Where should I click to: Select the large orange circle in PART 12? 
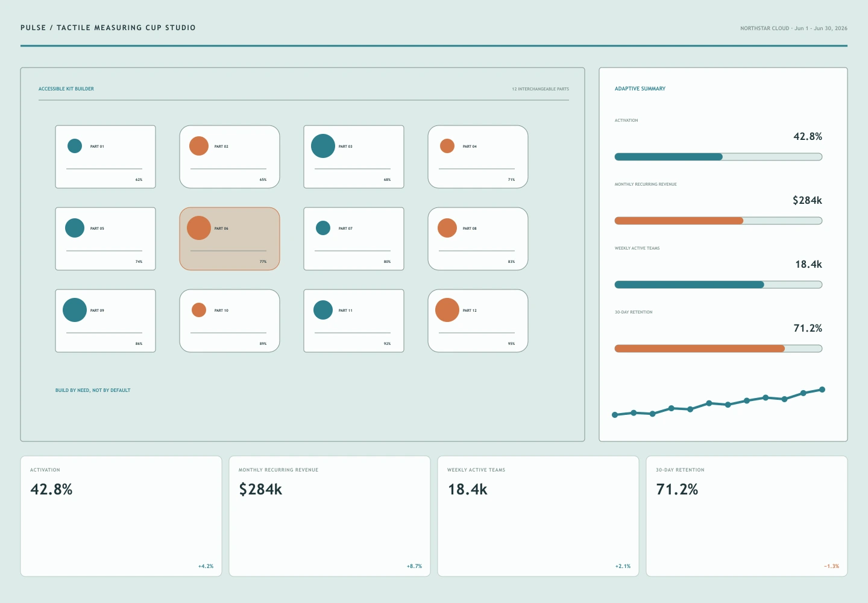(447, 310)
